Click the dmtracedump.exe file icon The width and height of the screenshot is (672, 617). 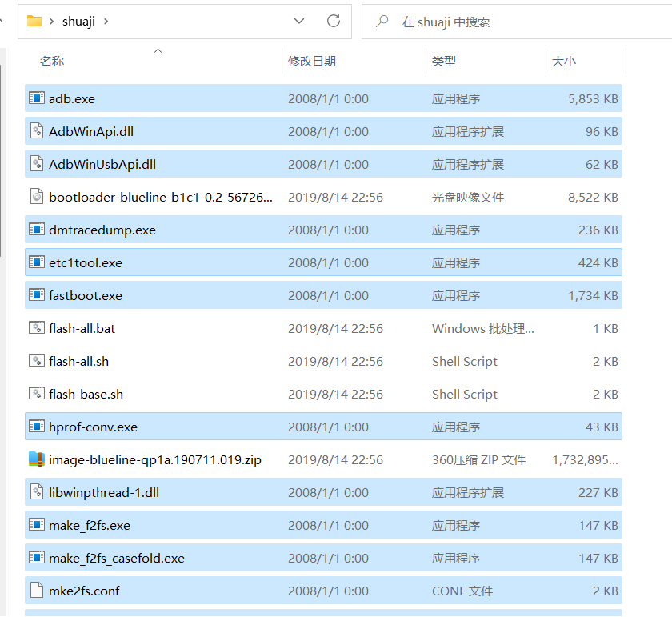pyautogui.click(x=37, y=230)
